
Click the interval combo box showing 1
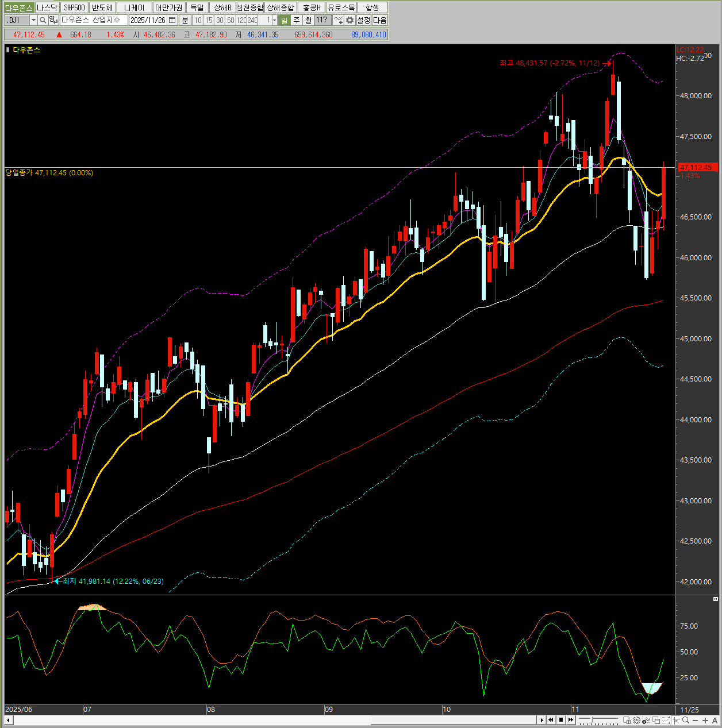coord(268,20)
